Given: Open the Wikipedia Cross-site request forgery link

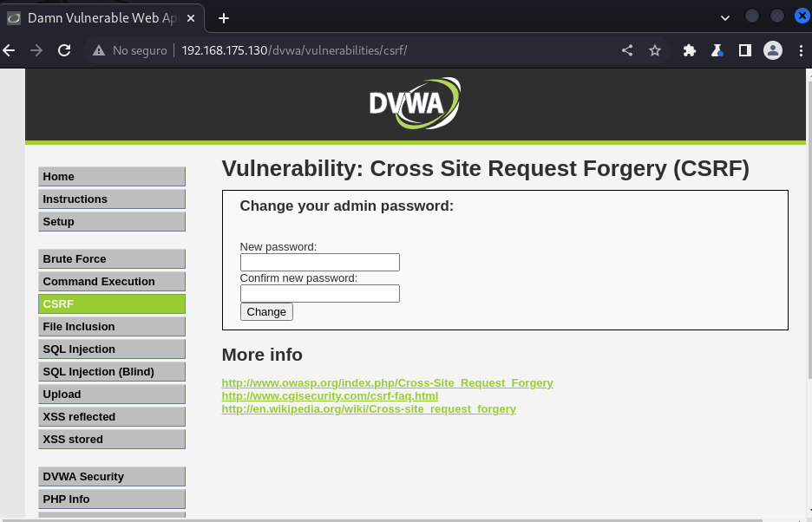Looking at the screenshot, I should coord(369,408).
